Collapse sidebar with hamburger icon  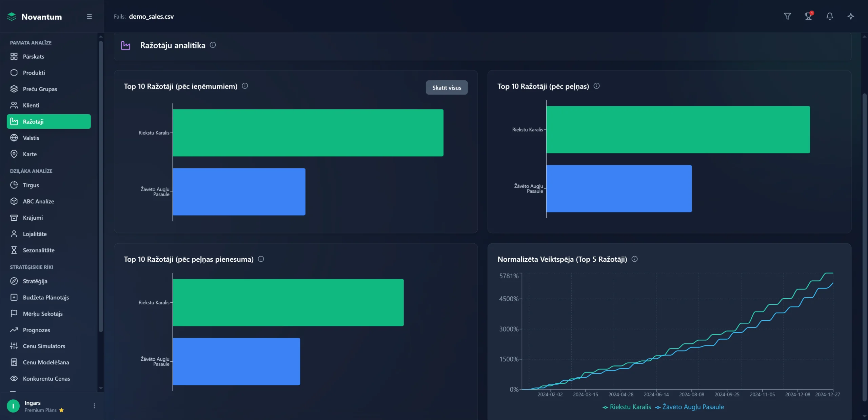click(89, 17)
